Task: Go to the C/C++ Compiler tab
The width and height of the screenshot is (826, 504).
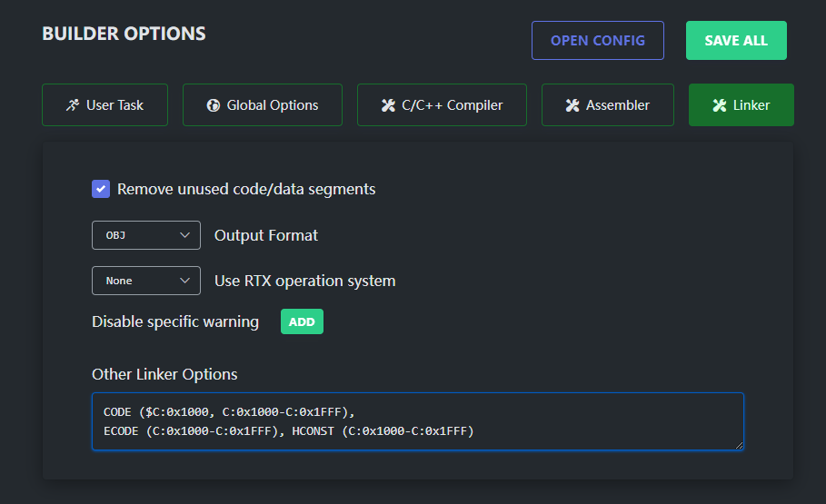Action: (452, 105)
